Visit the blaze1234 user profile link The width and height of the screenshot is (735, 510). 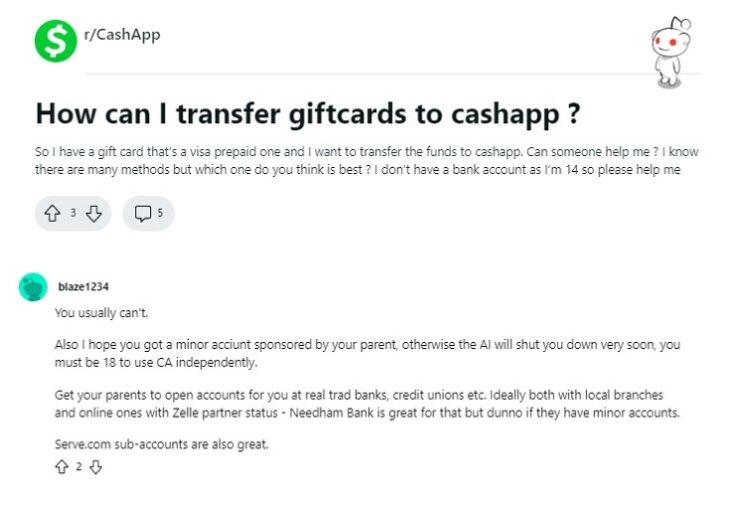click(x=83, y=286)
